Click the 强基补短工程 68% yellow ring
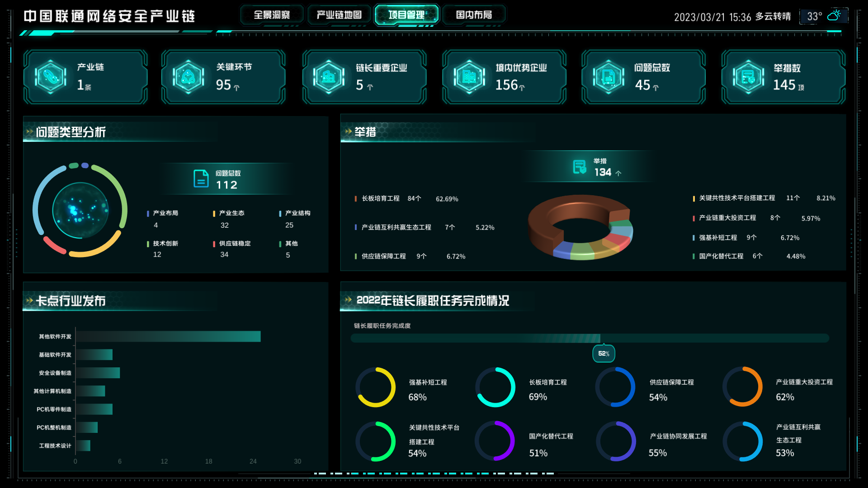Image resolution: width=868 pixels, height=488 pixels. [x=376, y=387]
